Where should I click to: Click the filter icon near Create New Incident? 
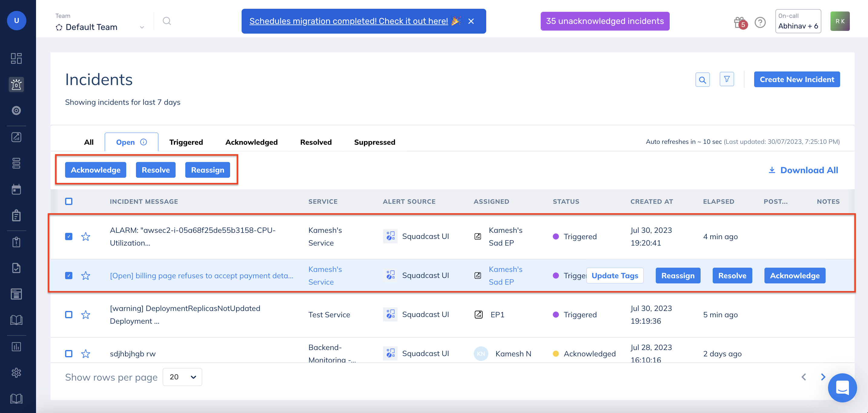click(x=727, y=79)
